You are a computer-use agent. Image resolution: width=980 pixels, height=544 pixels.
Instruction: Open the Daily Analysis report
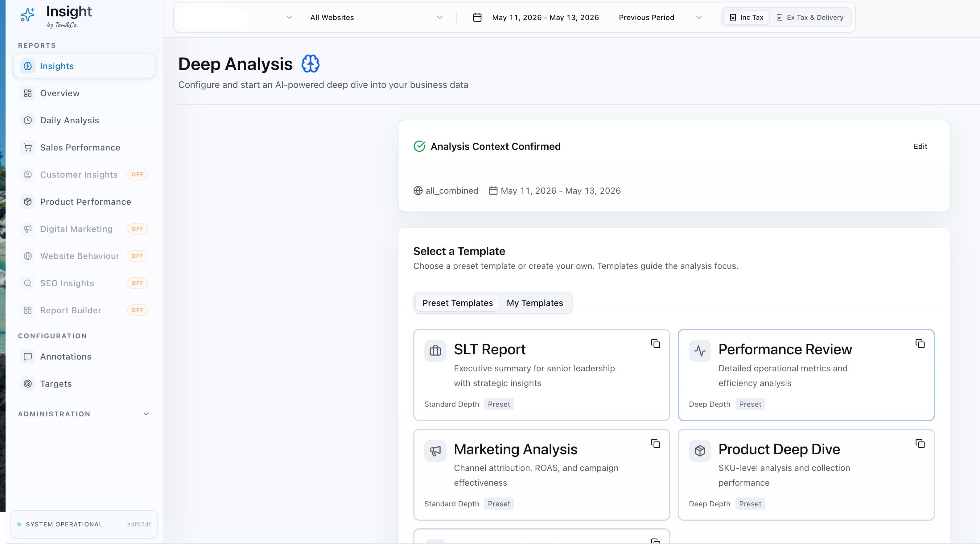(84, 120)
